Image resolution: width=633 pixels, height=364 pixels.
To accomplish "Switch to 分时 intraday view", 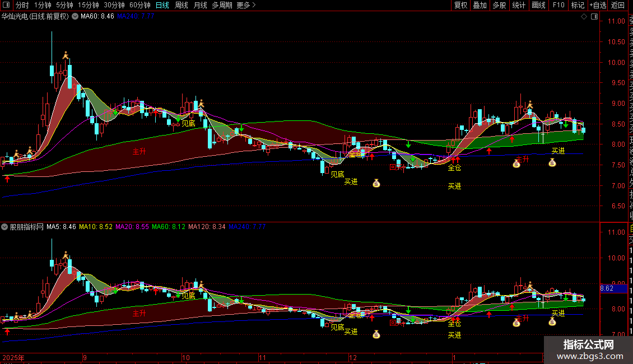I will tap(22, 5).
